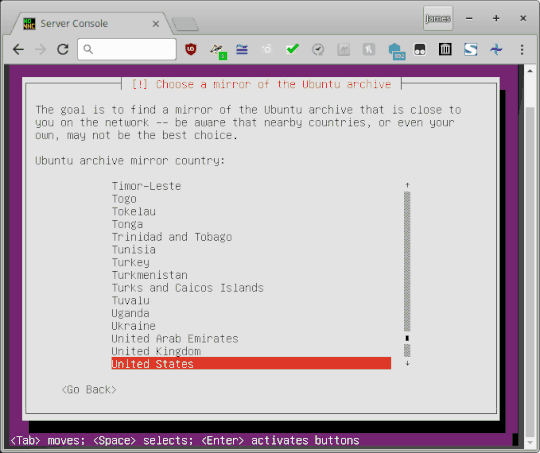Open the extension with green zero badge

coord(218,51)
